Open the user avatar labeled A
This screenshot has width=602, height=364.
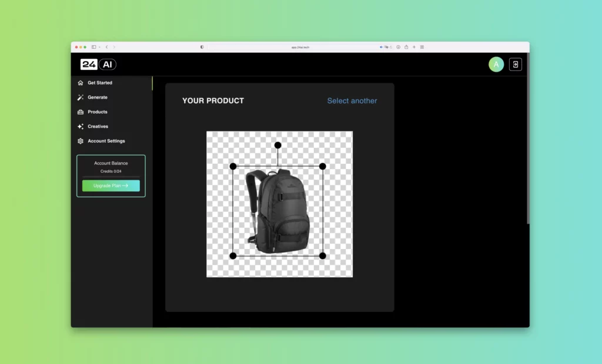point(496,65)
